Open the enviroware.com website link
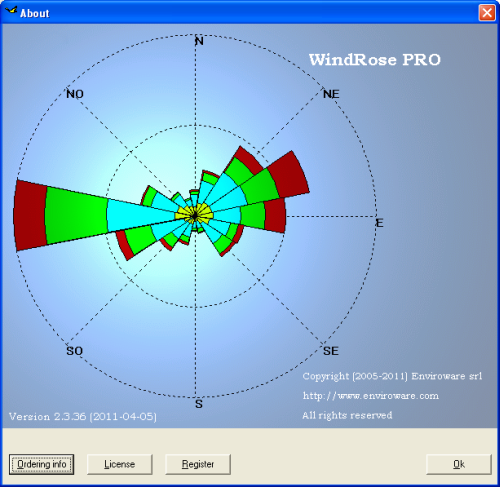 (371, 396)
